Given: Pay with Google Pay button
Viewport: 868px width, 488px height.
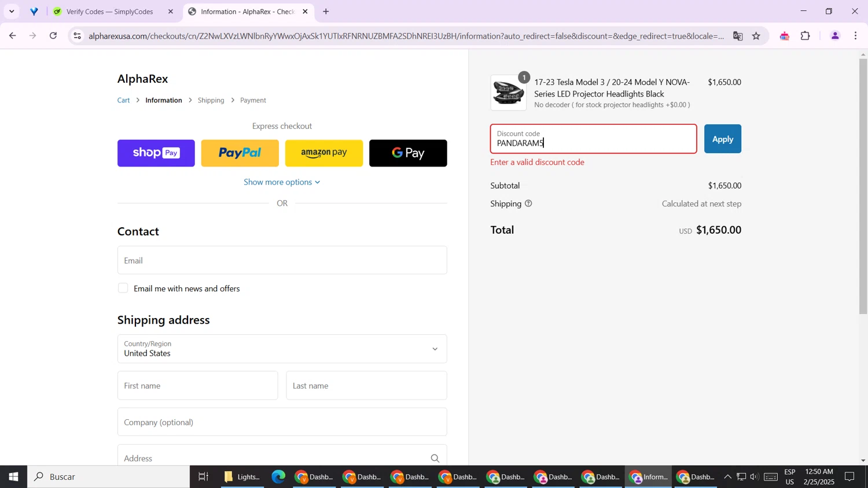Looking at the screenshot, I should (408, 153).
